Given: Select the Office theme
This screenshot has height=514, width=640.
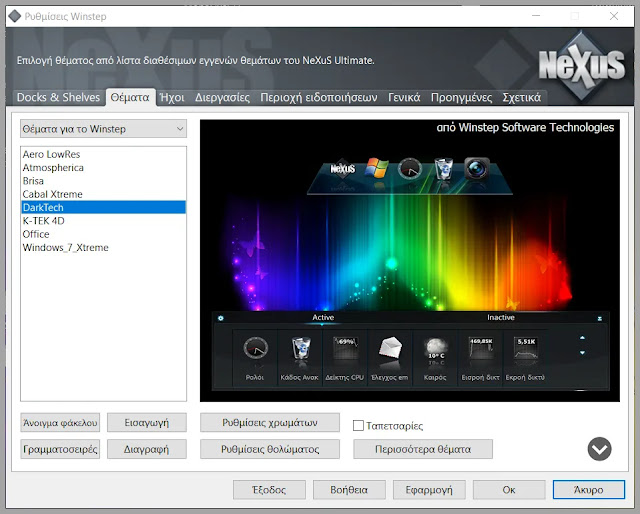Looking at the screenshot, I should [104, 234].
